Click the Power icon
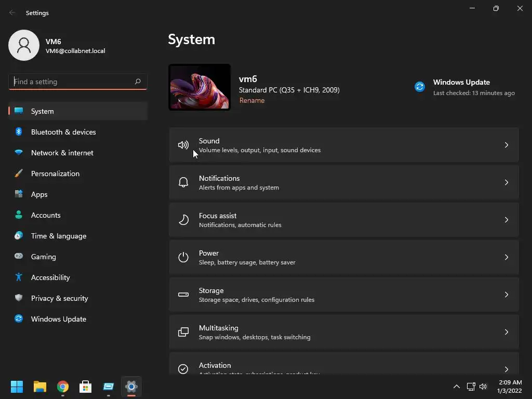532x399 pixels. coord(183,257)
